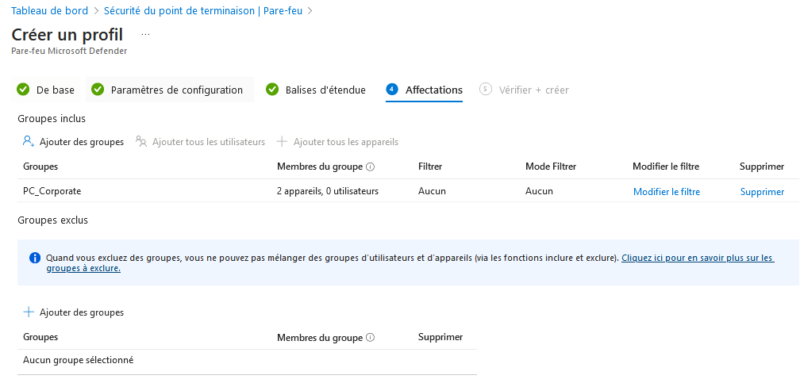
Task: Click Supprimer column header in excluded groups table
Action: click(440, 337)
